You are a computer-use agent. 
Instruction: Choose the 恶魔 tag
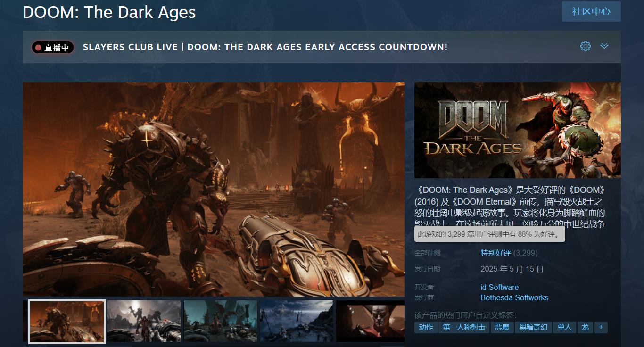point(502,327)
